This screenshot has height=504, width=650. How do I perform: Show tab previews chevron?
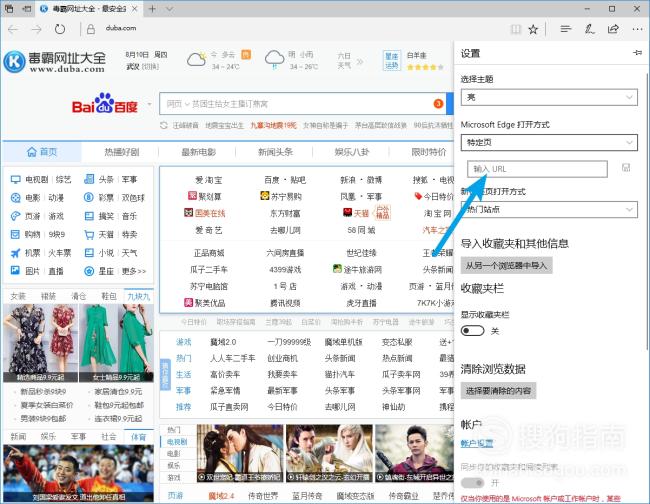(x=170, y=9)
